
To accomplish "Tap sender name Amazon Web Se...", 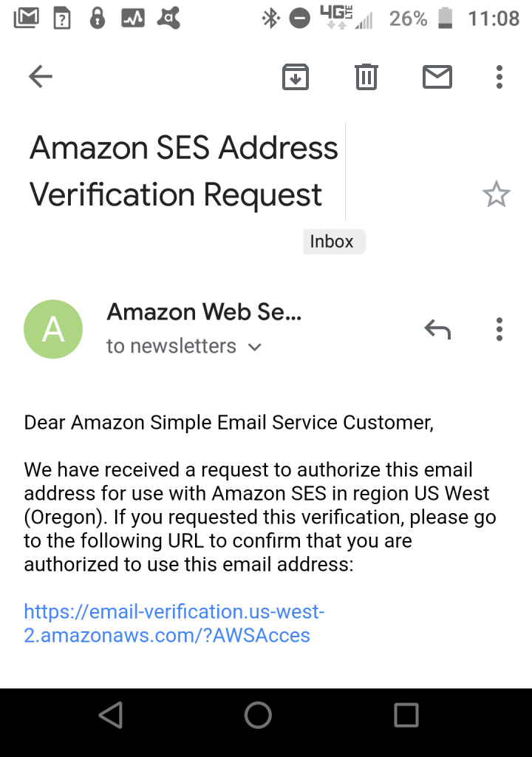I will 204,312.
